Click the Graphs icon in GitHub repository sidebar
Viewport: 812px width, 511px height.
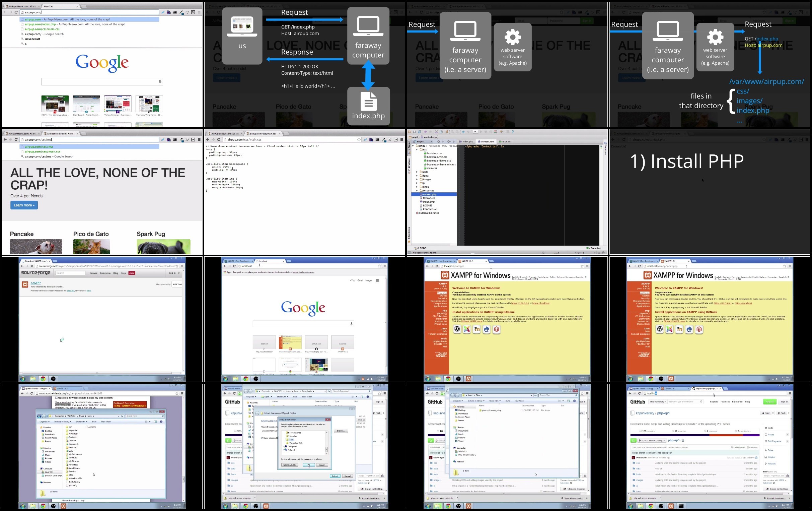(766, 457)
